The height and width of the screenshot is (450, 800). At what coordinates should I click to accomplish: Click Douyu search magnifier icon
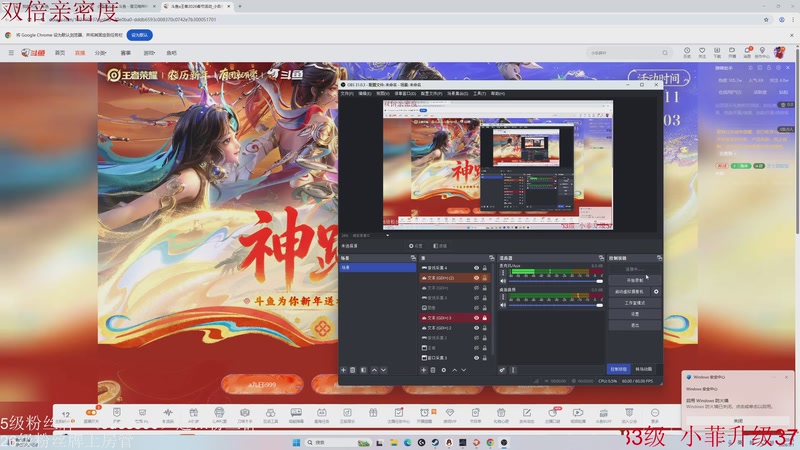[x=665, y=53]
